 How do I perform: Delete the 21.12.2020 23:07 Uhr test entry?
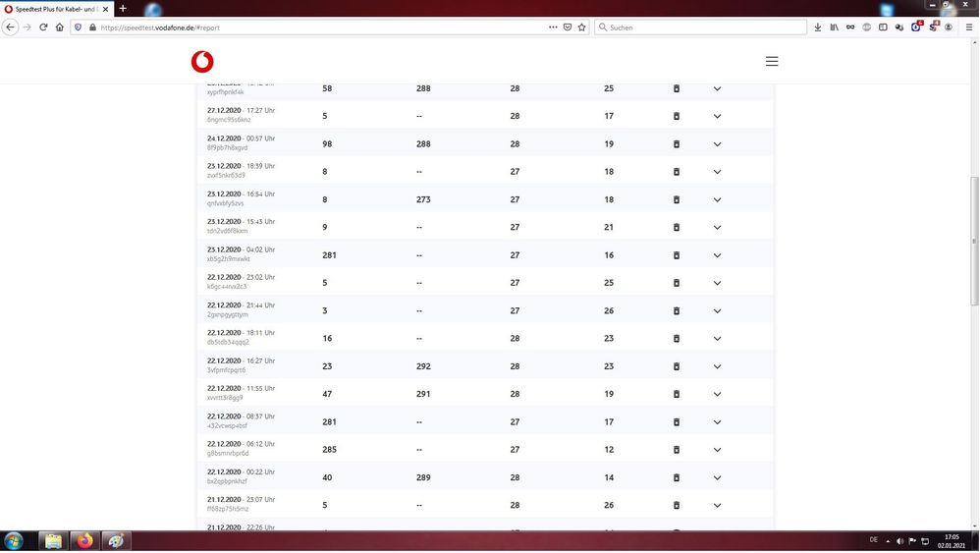point(677,506)
